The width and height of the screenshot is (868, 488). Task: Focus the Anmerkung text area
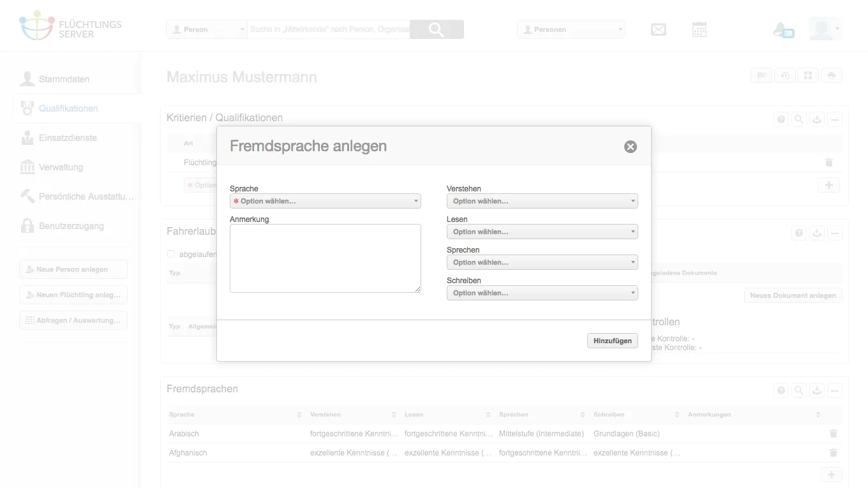click(325, 258)
